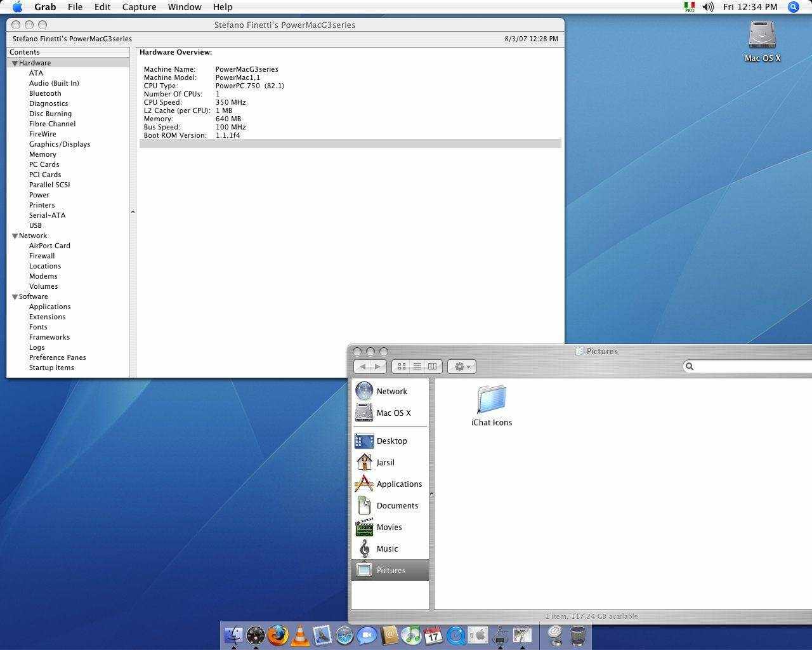Open Spotlight search icon
Image resolution: width=812 pixels, height=650 pixels.
(794, 7)
